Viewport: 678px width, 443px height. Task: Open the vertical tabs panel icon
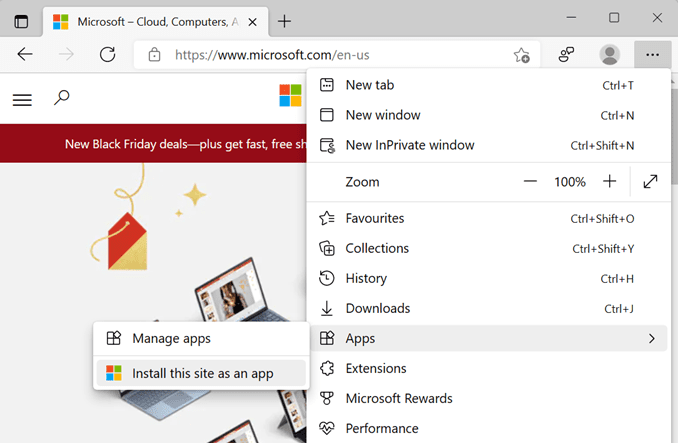pyautogui.click(x=21, y=21)
